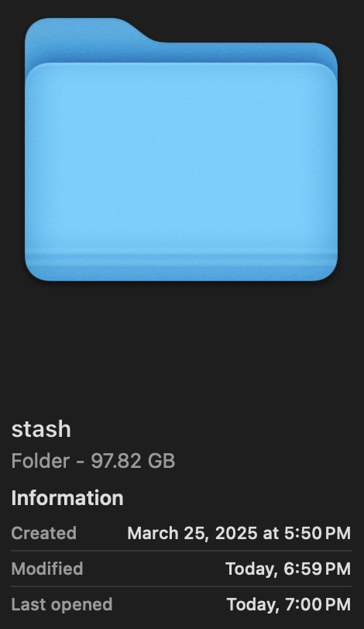
Task: Click the dash between Folder and 97.82 GB
Action: click(81, 462)
